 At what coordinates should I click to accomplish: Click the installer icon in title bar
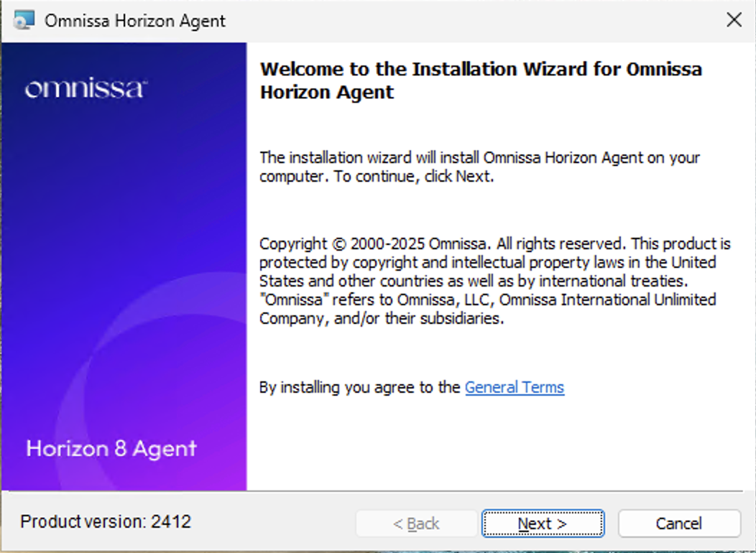pos(24,20)
